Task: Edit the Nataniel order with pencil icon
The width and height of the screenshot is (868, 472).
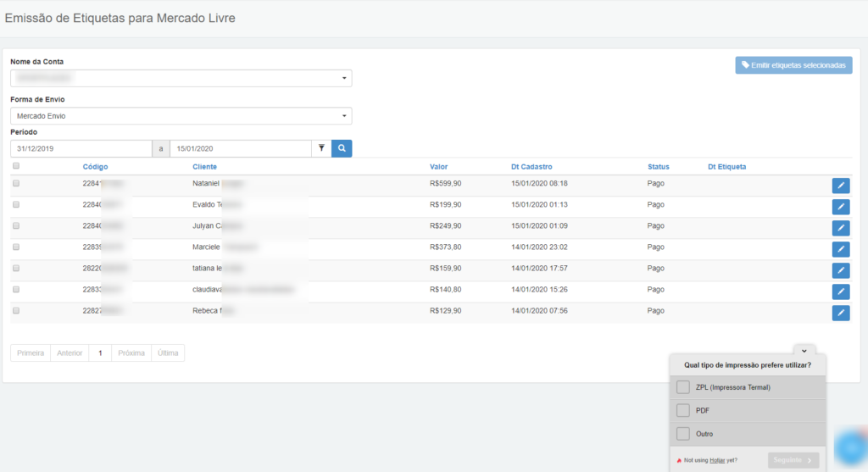Action: coord(840,186)
